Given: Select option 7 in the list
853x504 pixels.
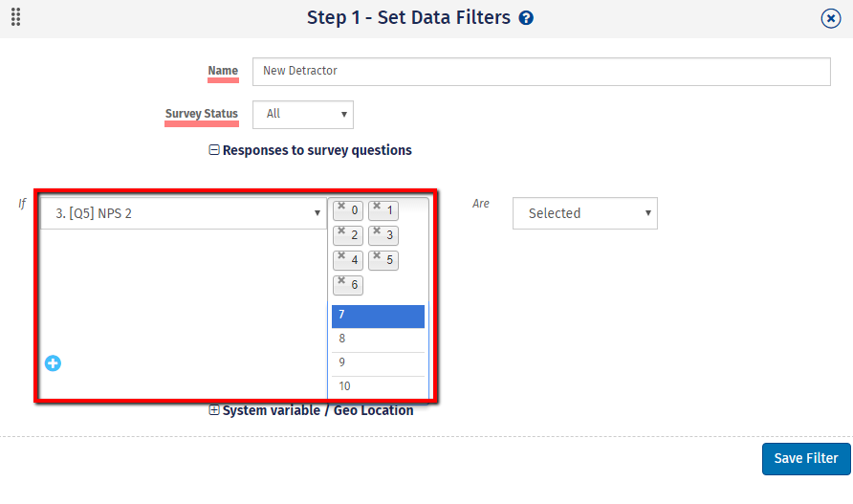Looking at the screenshot, I should [378, 316].
